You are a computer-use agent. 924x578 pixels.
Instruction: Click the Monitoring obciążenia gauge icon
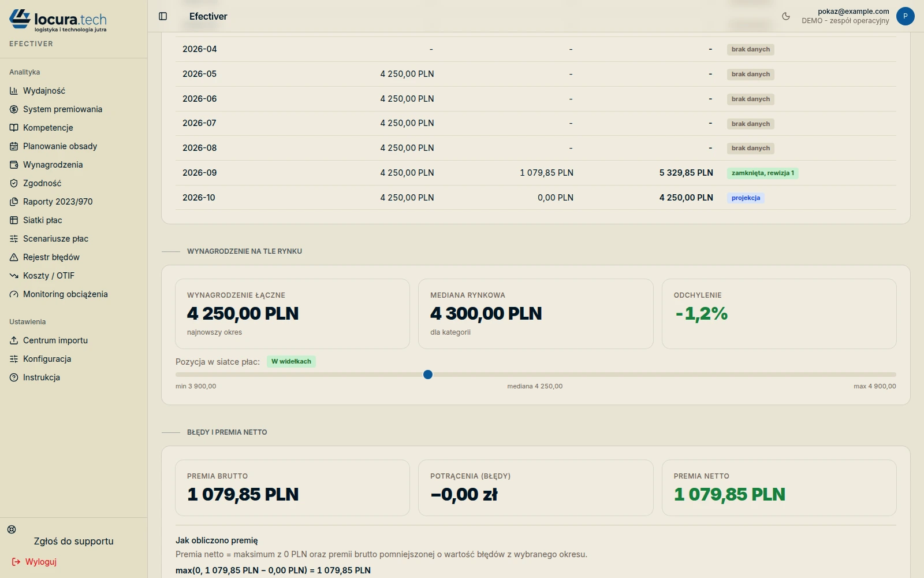(14, 294)
